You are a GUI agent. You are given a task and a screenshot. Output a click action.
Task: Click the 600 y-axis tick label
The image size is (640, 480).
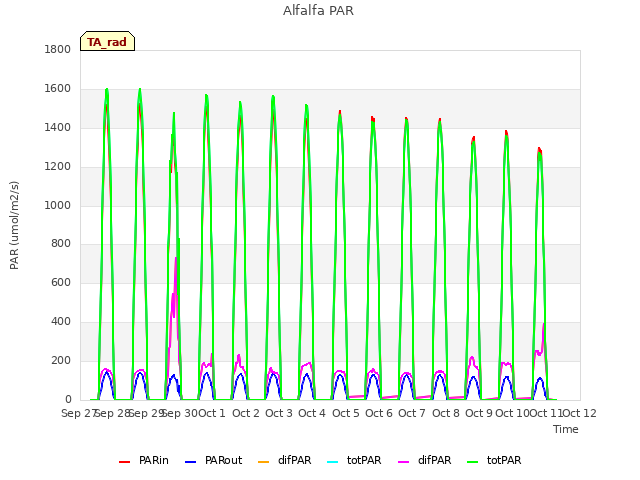(x=61, y=283)
